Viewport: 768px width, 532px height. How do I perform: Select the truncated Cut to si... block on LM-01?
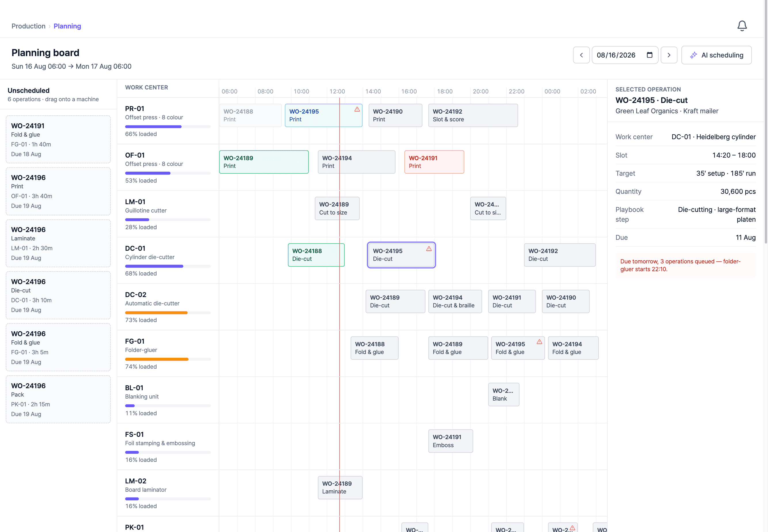488,208
